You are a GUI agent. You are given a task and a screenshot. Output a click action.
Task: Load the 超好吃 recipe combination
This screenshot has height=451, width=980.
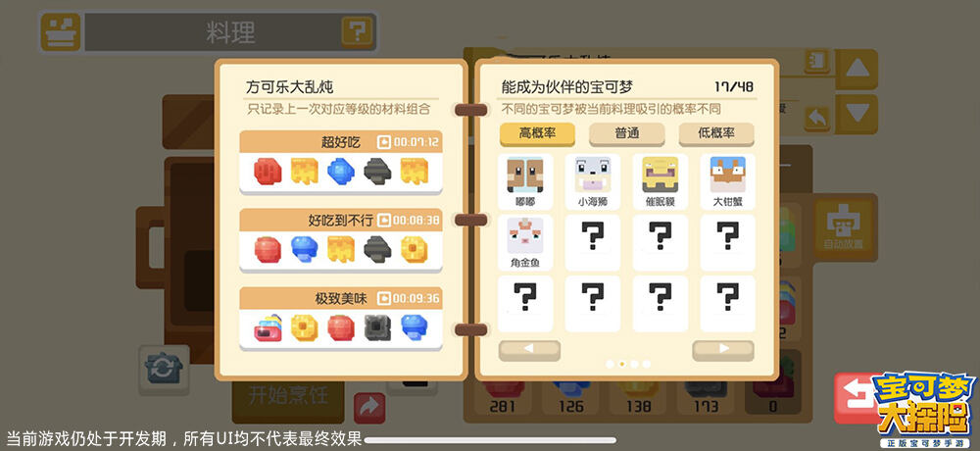tap(341, 163)
